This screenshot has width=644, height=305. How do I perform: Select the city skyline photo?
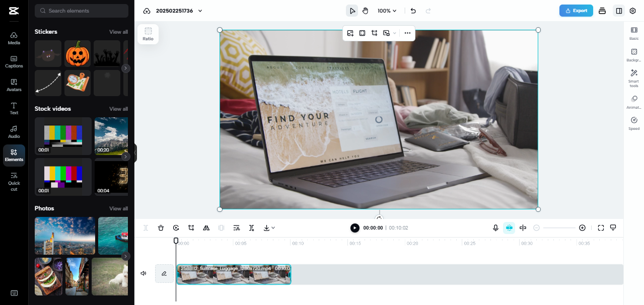65,236
